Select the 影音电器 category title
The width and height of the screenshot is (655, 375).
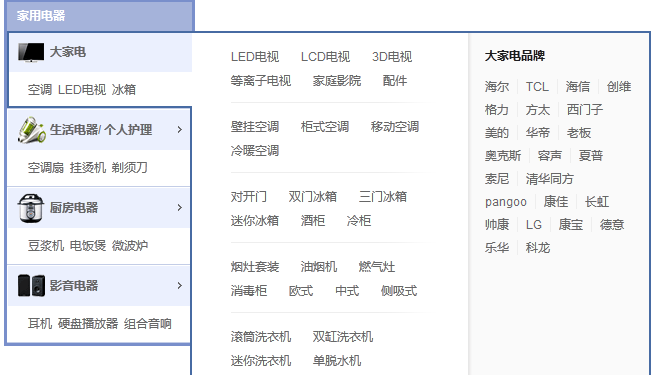pyautogui.click(x=74, y=286)
